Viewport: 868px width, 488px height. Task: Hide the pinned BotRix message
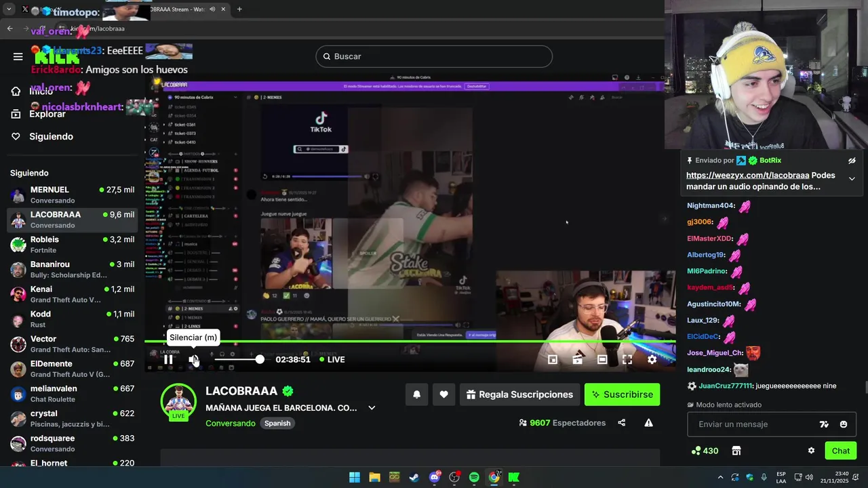(x=852, y=161)
